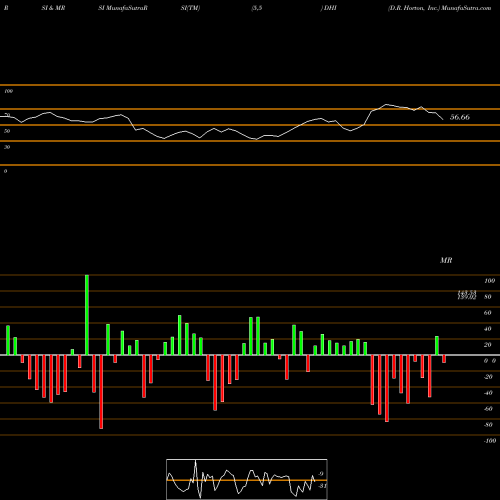Click the end point of the white RSI line

pyautogui.click(x=443, y=119)
